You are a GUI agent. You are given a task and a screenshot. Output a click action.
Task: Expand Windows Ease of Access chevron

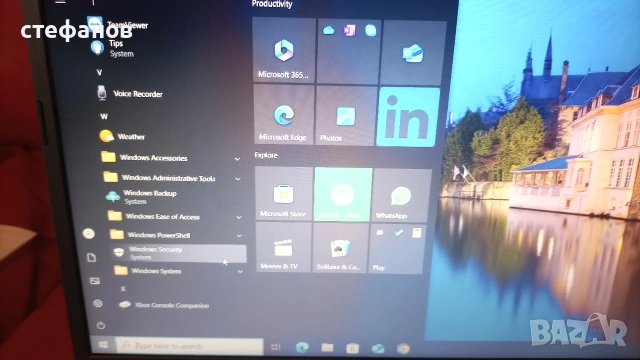coord(239,217)
